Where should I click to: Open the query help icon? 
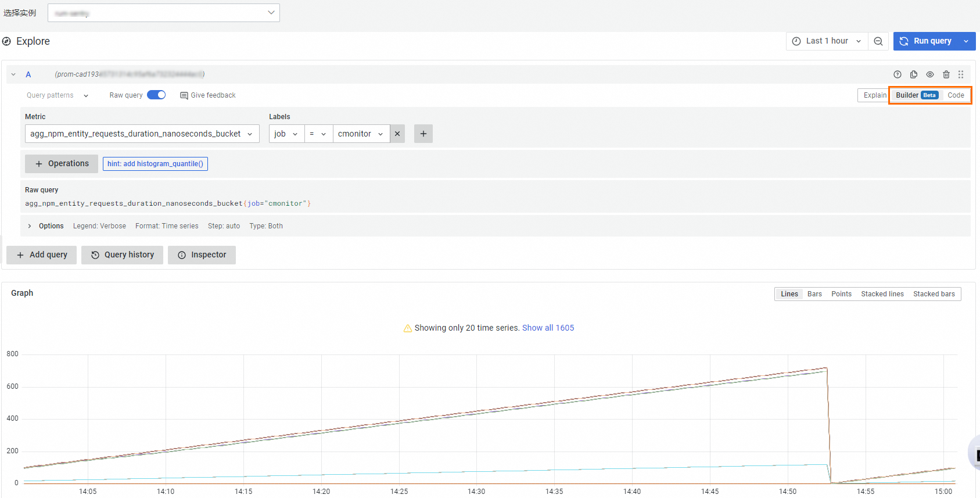pos(898,74)
